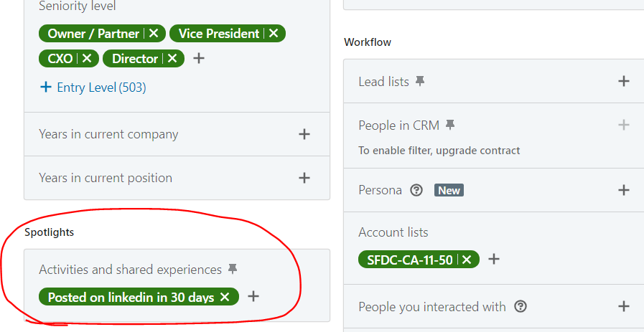Image resolution: width=644 pixels, height=332 pixels.
Task: Unpin the Activities and shared experiences filter
Action: click(233, 269)
